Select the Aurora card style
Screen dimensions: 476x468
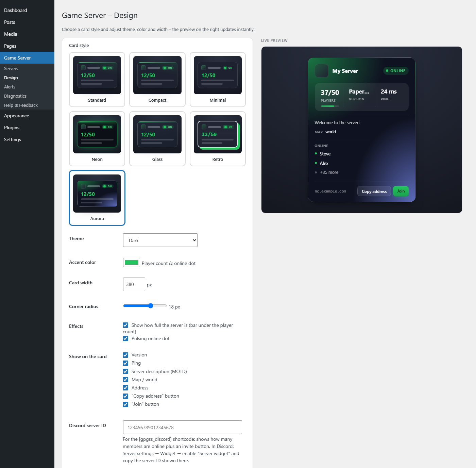[97, 198]
